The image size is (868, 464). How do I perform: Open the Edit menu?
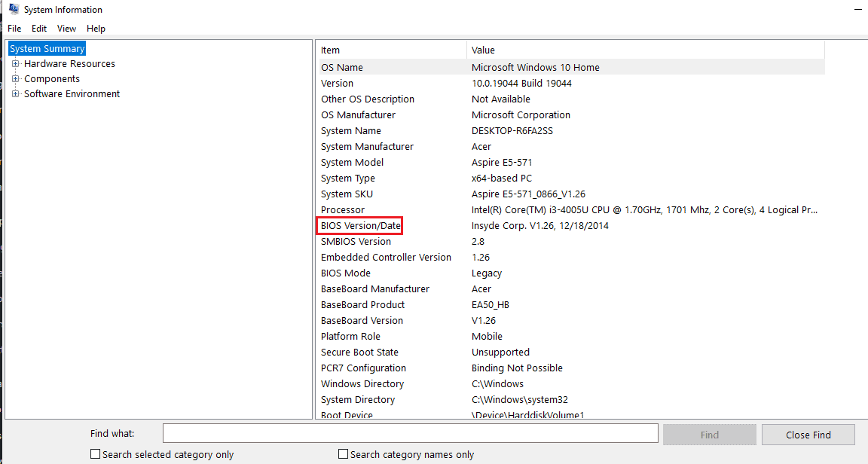[x=38, y=28]
